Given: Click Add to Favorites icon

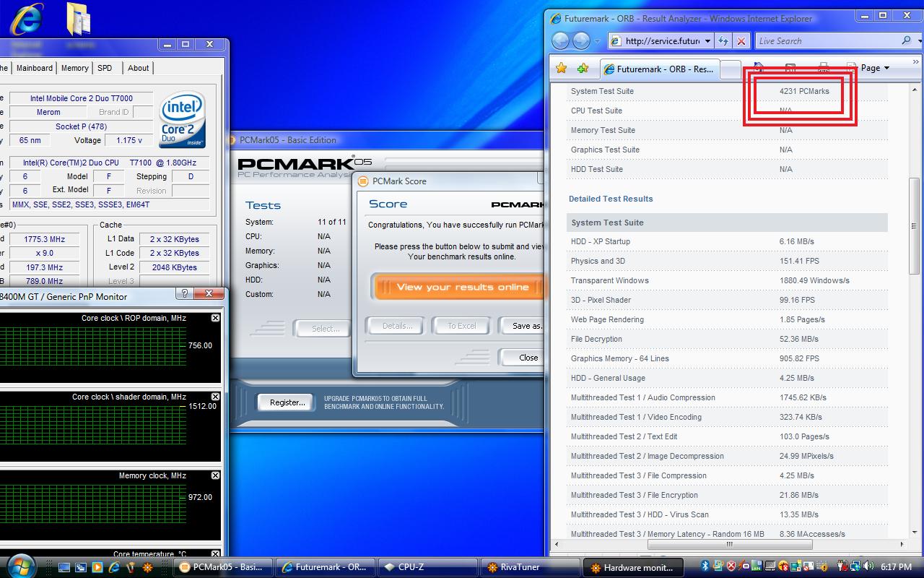Looking at the screenshot, I should (583, 69).
